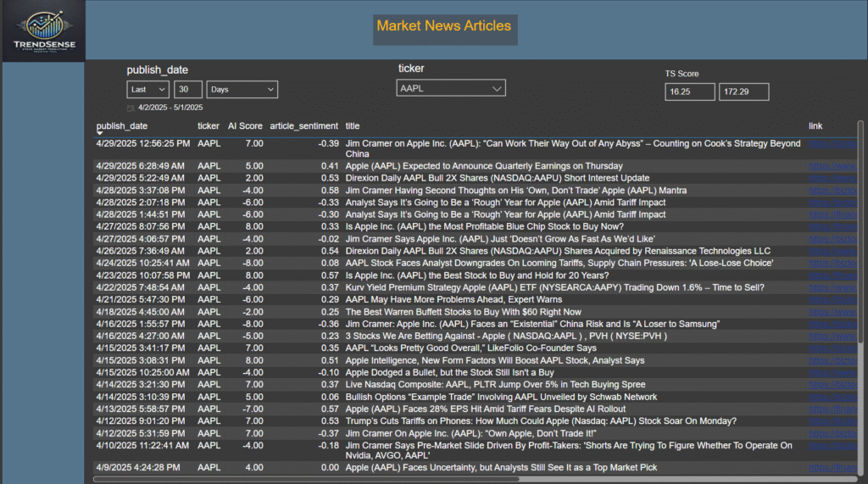
Task: Open link for 'Apple Dodged a Bullet' article
Action: click(x=830, y=372)
